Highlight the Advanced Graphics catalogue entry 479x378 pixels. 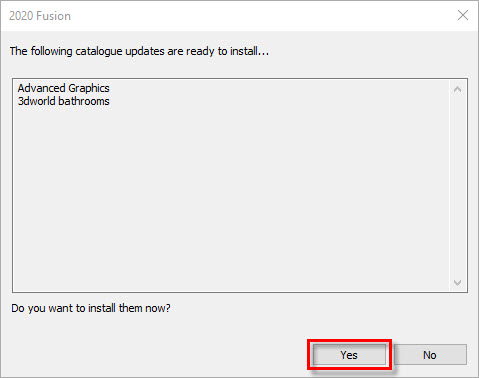tap(63, 88)
